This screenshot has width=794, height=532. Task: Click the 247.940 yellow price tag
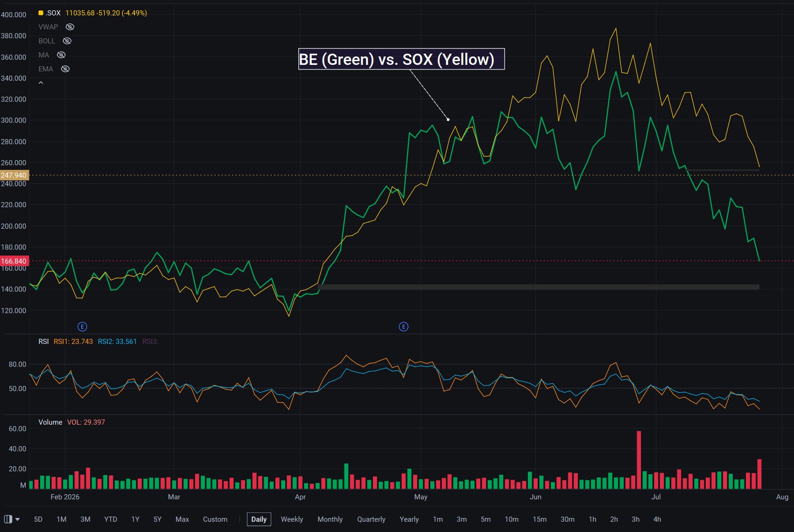point(14,175)
